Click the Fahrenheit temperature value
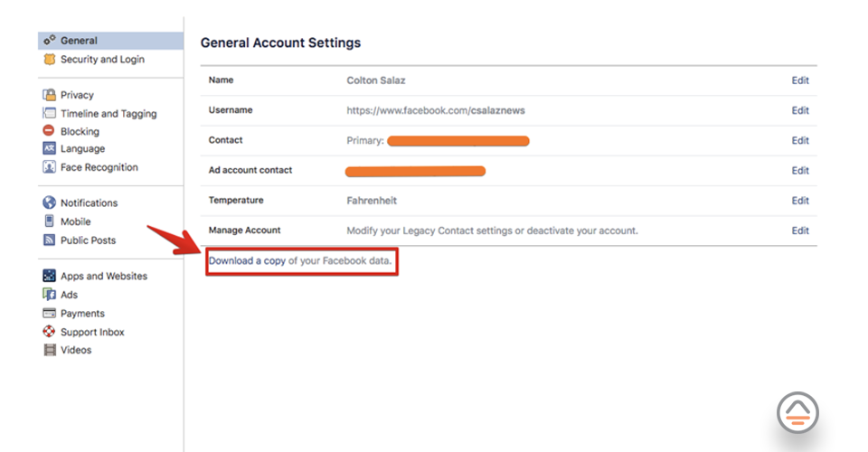This screenshot has height=452, width=868. point(372,201)
